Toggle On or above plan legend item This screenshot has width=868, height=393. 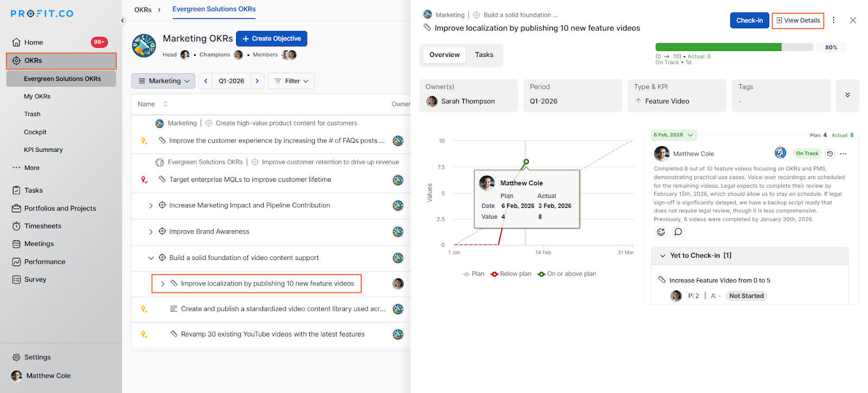[x=566, y=274]
